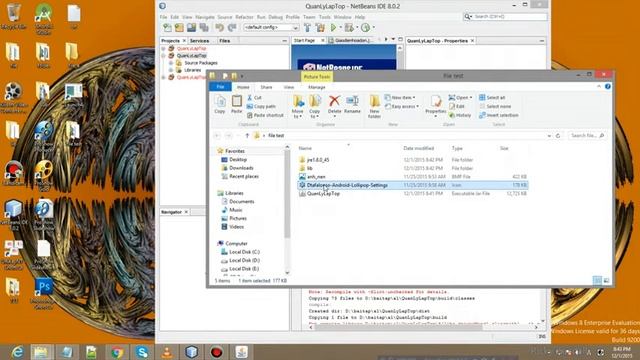This screenshot has width=640, height=360.
Task: Click NetBeans Undo toolbar icon
Action: (x=220, y=28)
